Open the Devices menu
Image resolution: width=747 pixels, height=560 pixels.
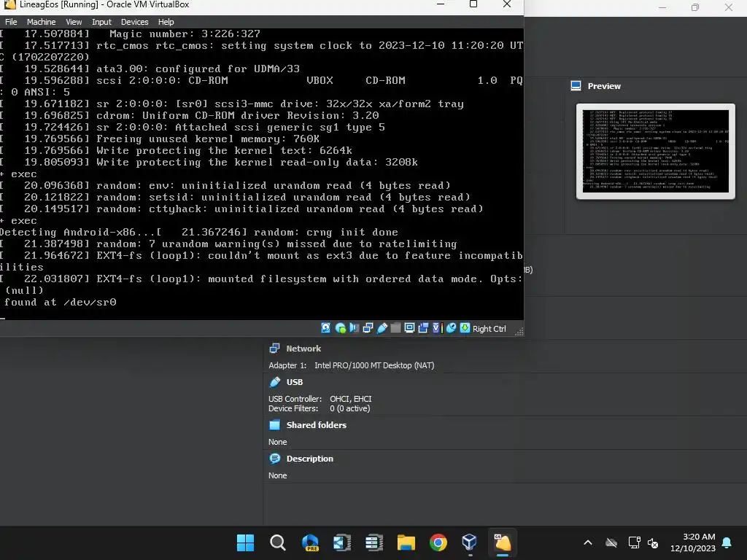[134, 22]
